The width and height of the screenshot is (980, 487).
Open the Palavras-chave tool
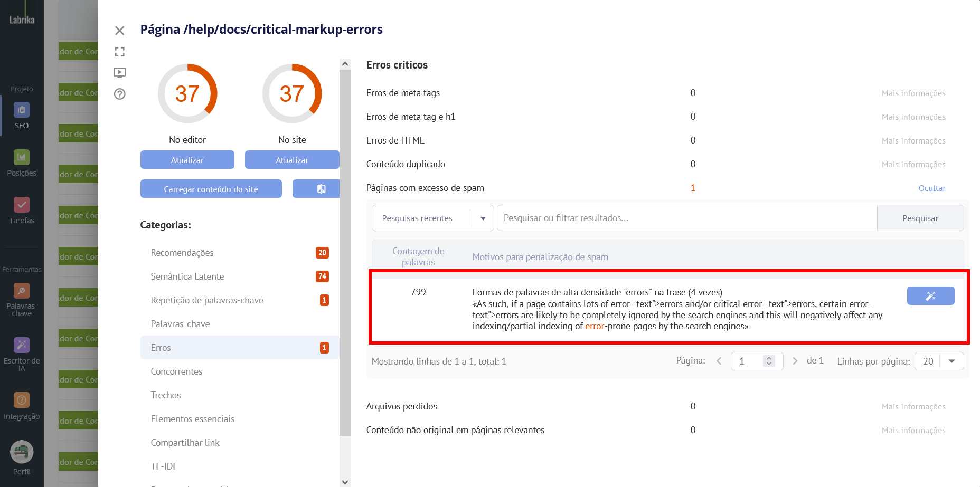point(22,298)
